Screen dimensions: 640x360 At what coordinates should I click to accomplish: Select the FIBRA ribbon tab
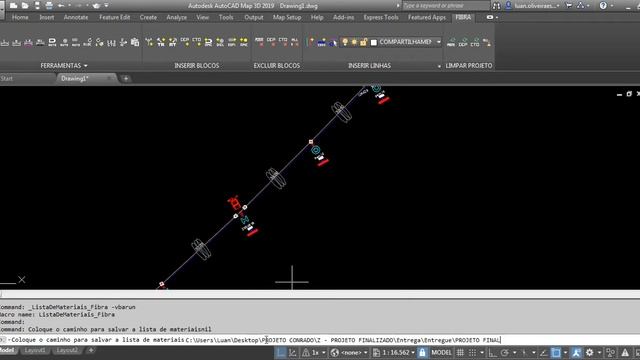point(463,18)
